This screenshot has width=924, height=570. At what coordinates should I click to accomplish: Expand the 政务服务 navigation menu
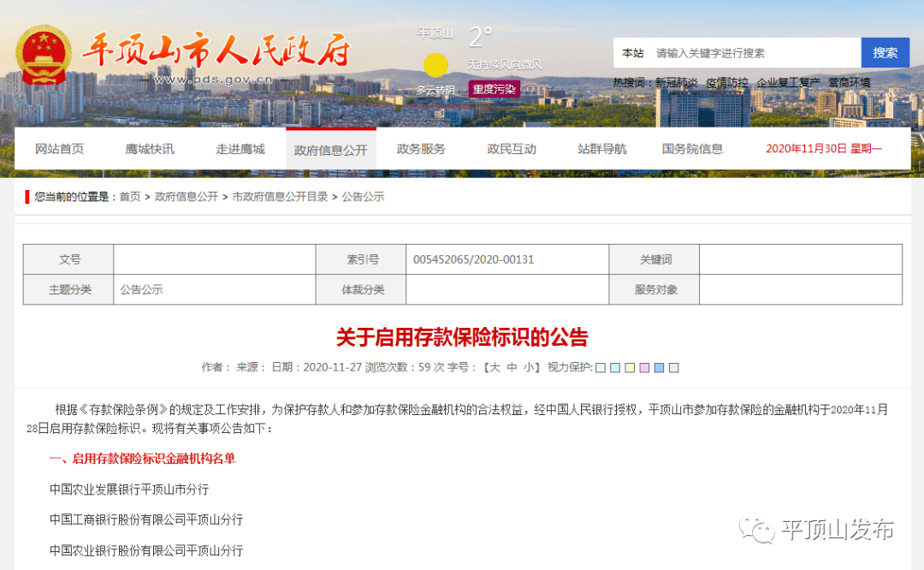(x=420, y=147)
